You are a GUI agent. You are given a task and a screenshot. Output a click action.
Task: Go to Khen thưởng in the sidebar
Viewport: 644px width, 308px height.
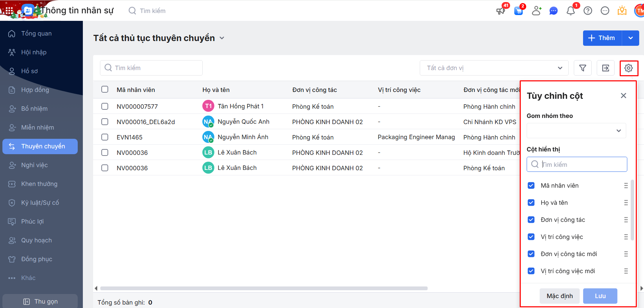point(39,184)
